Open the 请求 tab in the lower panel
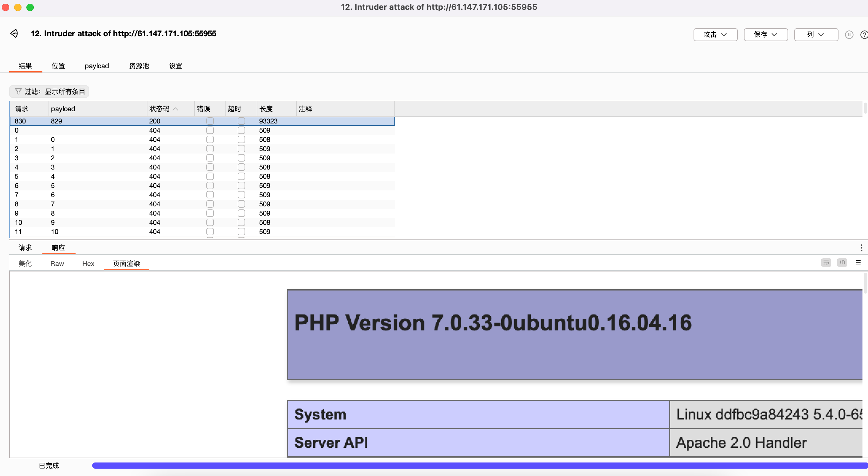 [x=25, y=248]
